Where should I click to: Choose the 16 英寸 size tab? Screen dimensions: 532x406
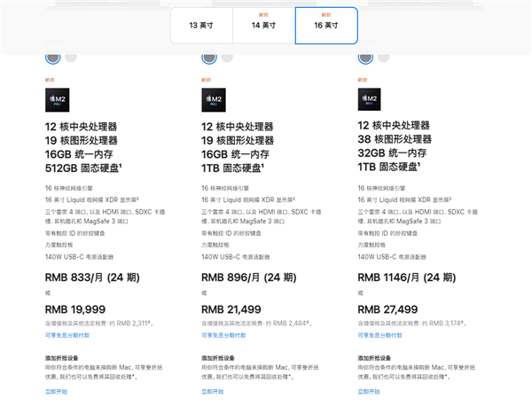326,26
